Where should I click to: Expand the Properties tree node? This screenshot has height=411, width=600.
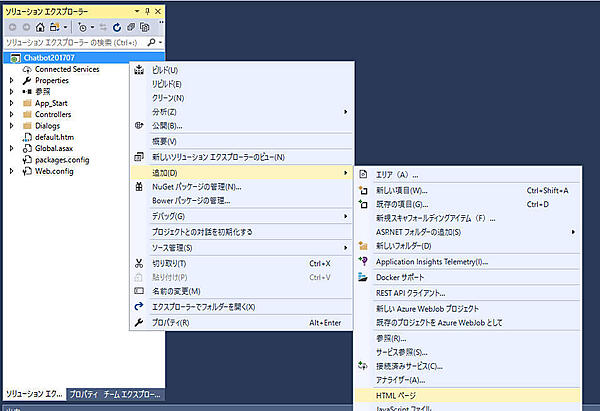[x=11, y=80]
